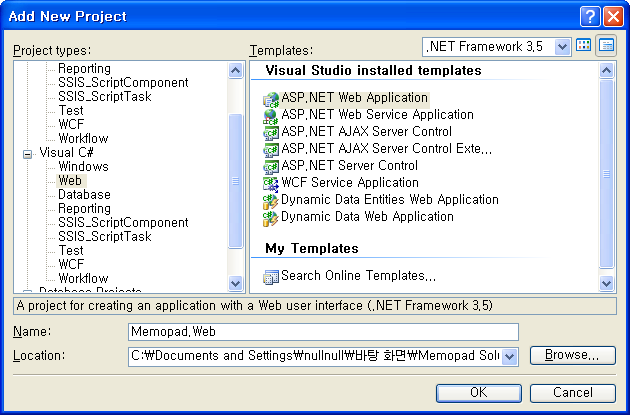Click the Name input field
630x415 pixels.
(x=323, y=332)
